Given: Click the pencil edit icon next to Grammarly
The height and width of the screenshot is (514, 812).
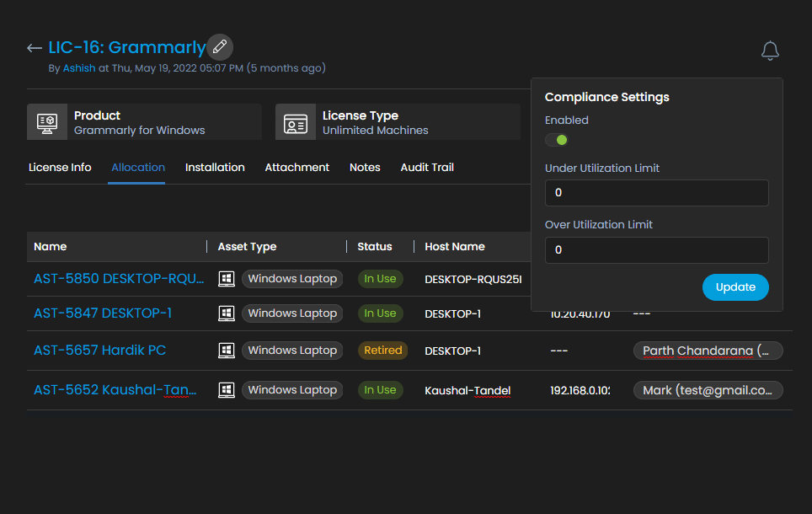Looking at the screenshot, I should click(220, 47).
